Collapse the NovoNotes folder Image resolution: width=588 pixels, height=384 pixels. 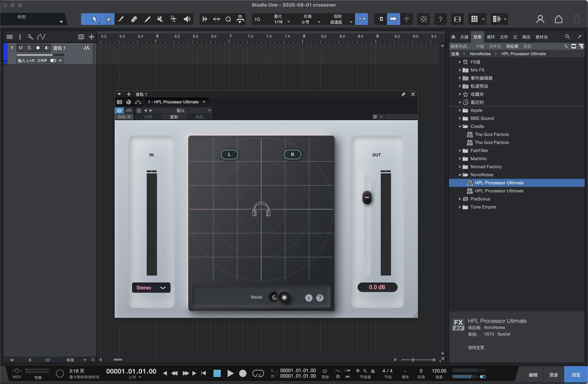[x=460, y=175]
